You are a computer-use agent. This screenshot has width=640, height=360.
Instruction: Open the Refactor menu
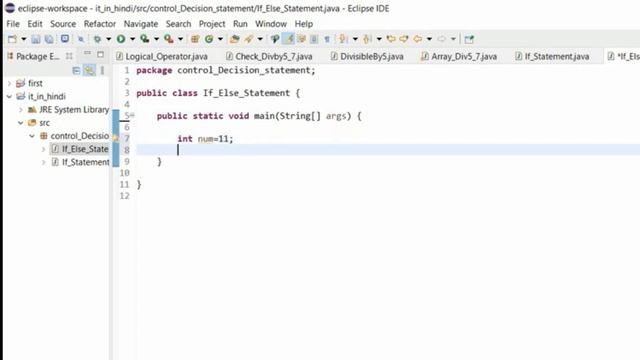point(100,24)
